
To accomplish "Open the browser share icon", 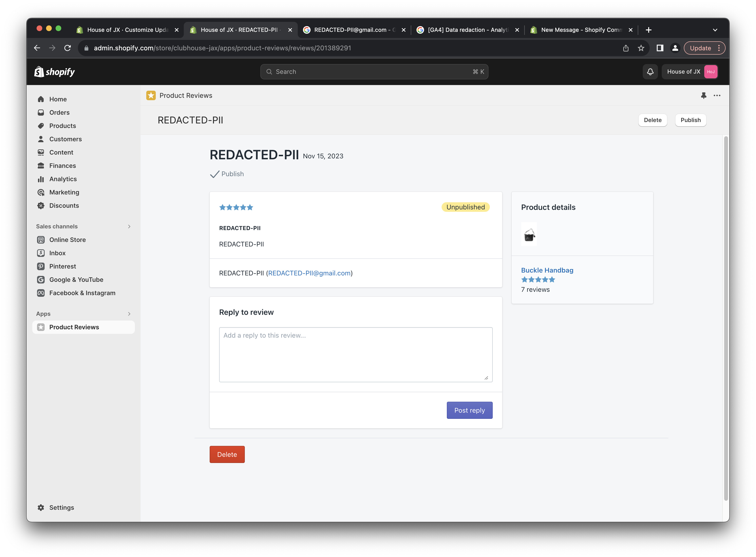I will [625, 48].
